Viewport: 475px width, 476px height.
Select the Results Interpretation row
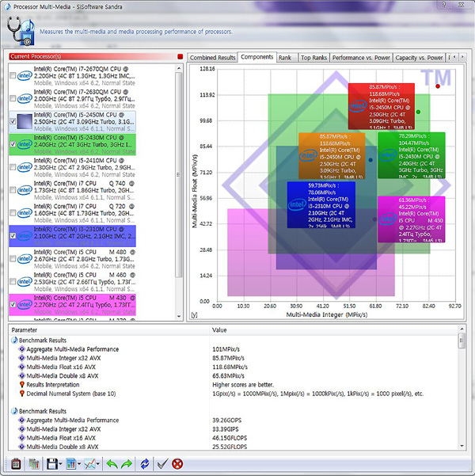point(234,385)
